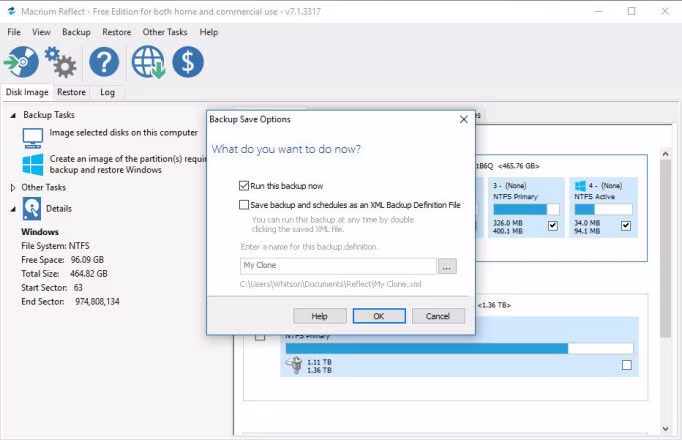Click the Macrium Reflect title bar logo
Image resolution: width=682 pixels, height=440 pixels.
[12, 11]
